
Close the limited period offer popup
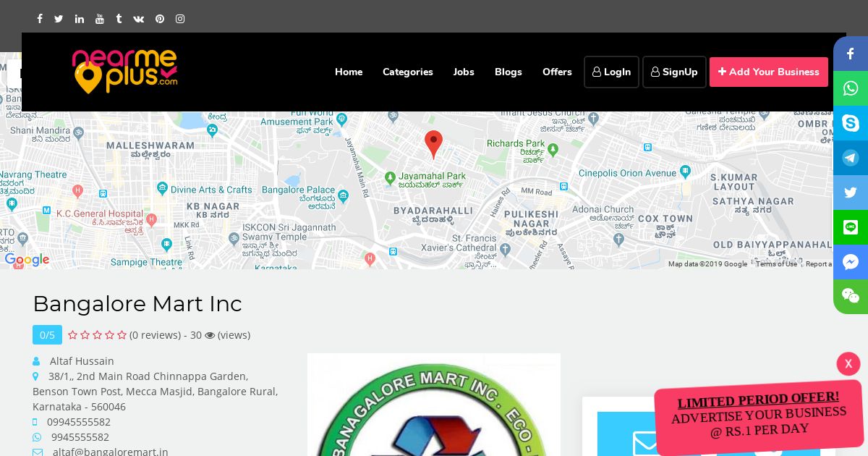pyautogui.click(x=848, y=364)
